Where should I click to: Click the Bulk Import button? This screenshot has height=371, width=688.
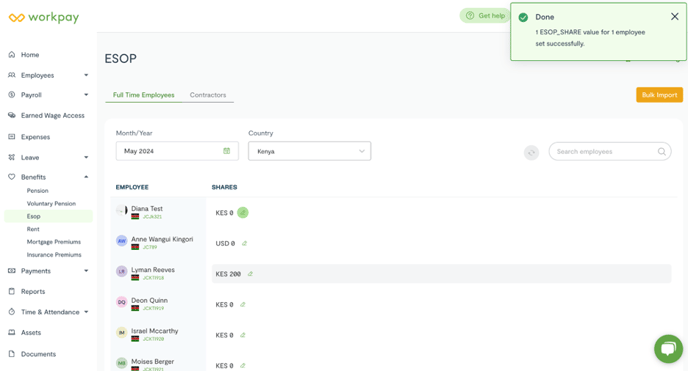pos(659,95)
